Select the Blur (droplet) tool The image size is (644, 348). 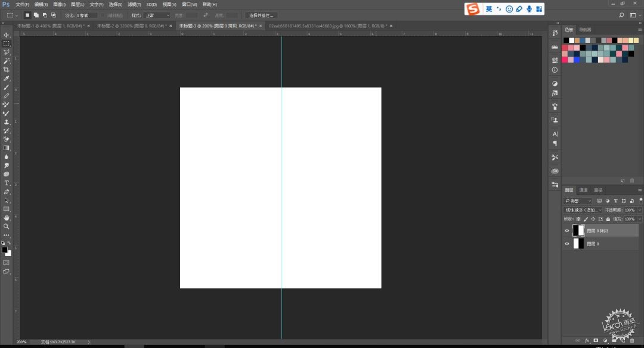pyautogui.click(x=6, y=157)
